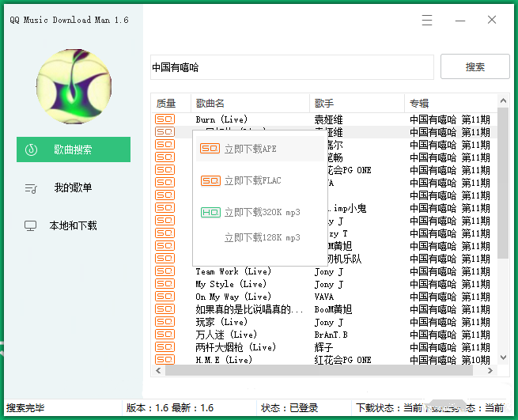
Task: Click the SQ icon for 两杆大烟枪 (Live)
Action: [164, 347]
